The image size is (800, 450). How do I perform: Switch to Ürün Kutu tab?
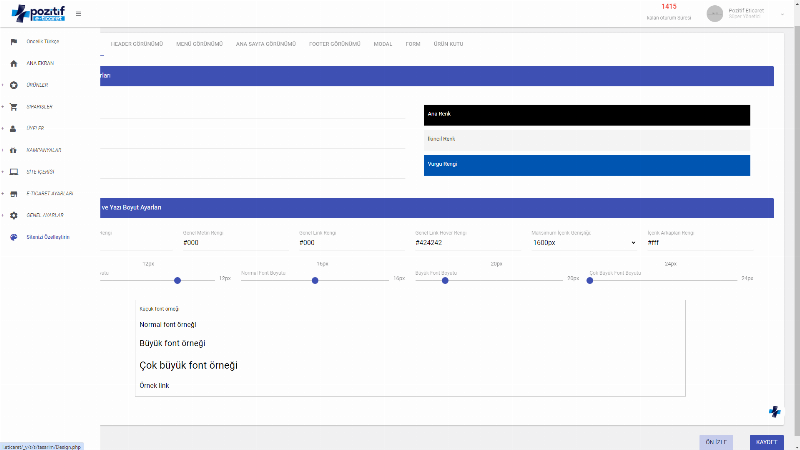(x=448, y=44)
